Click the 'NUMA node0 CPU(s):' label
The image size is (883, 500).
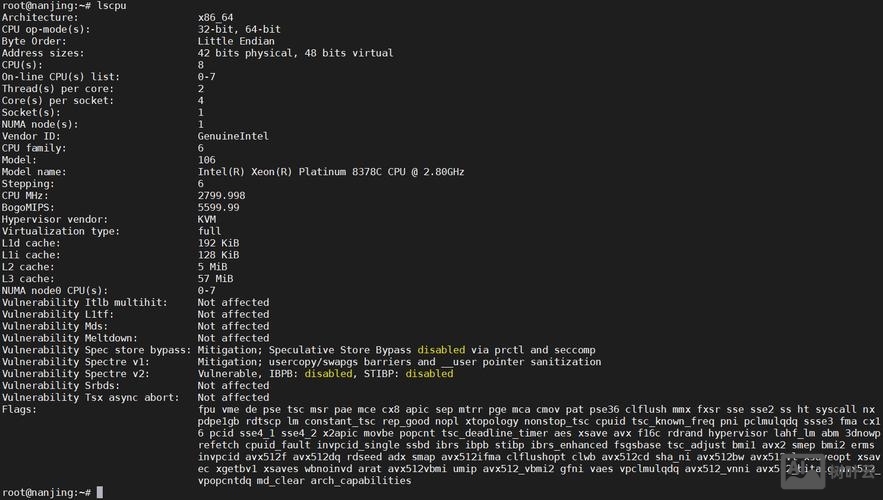(54, 291)
